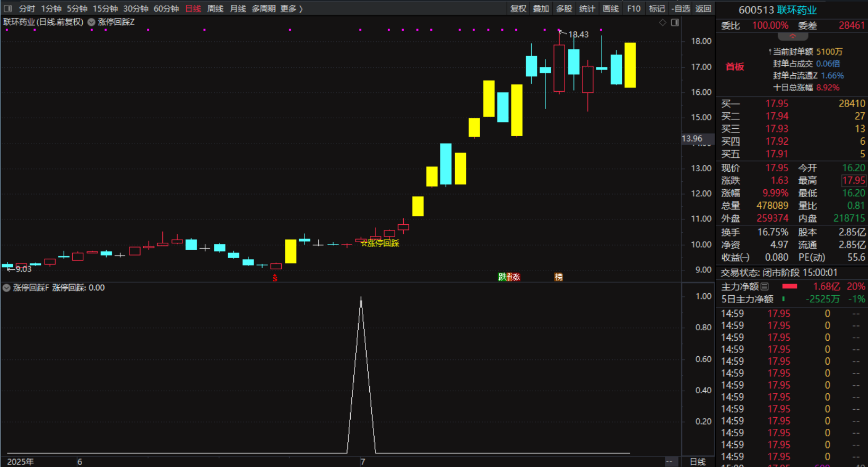This screenshot has height=467, width=868.
Task: Switch to the 周线 weekly chart tab
Action: coord(215,8)
